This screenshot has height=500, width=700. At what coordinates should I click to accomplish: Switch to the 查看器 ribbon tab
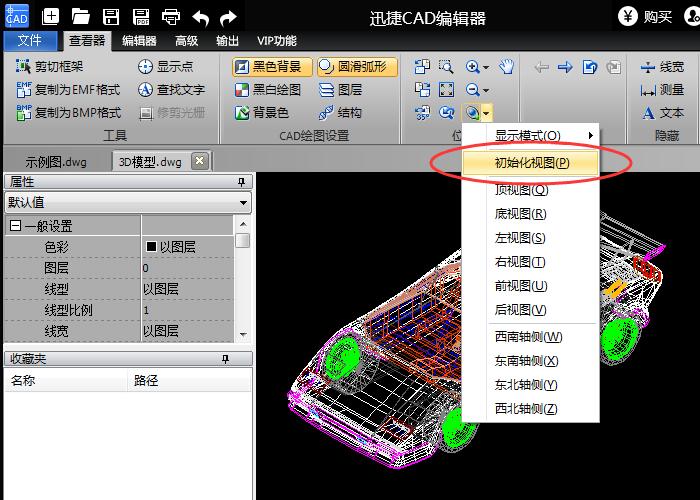(87, 41)
